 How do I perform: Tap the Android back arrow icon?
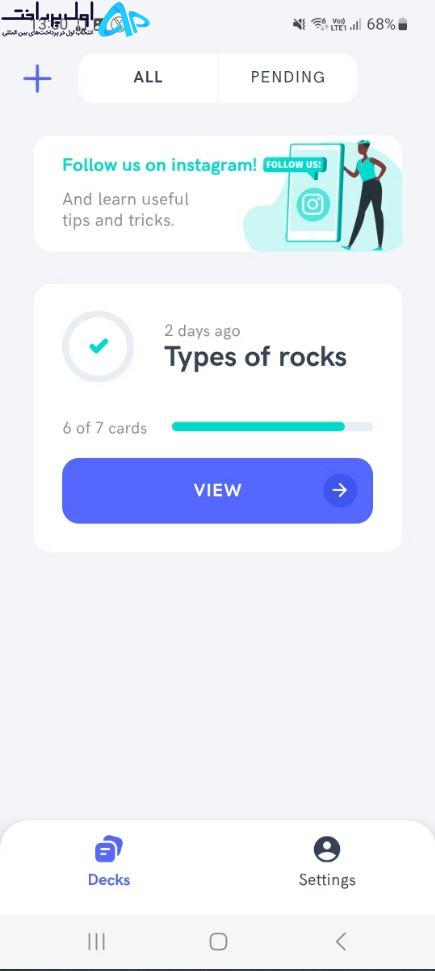[x=340, y=942]
